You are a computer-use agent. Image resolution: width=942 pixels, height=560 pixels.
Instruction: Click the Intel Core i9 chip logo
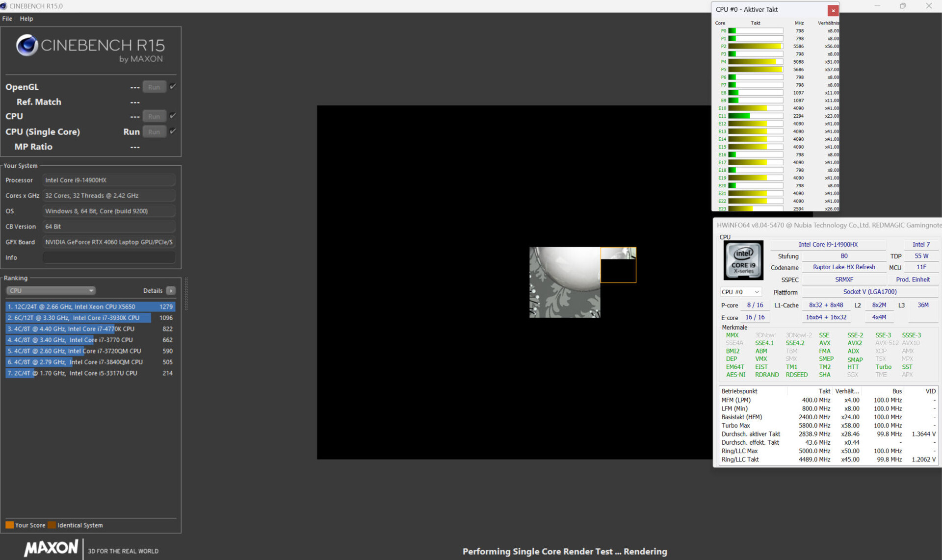pos(743,260)
